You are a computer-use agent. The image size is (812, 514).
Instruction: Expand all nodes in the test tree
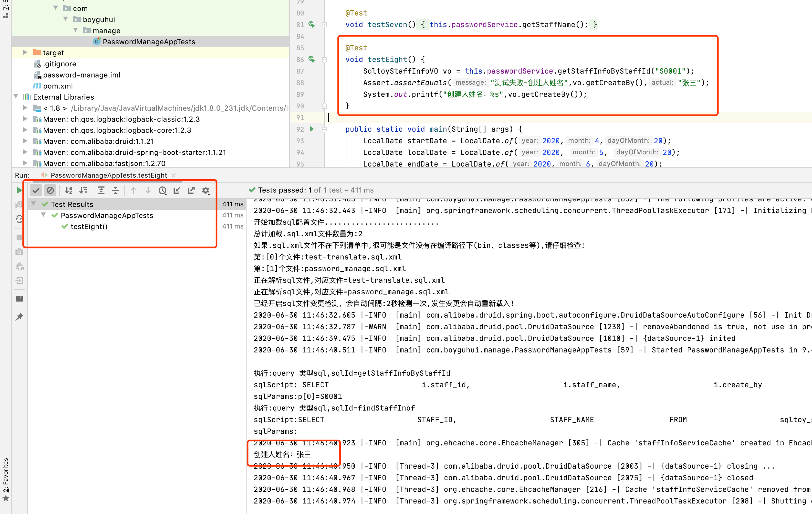(101, 190)
